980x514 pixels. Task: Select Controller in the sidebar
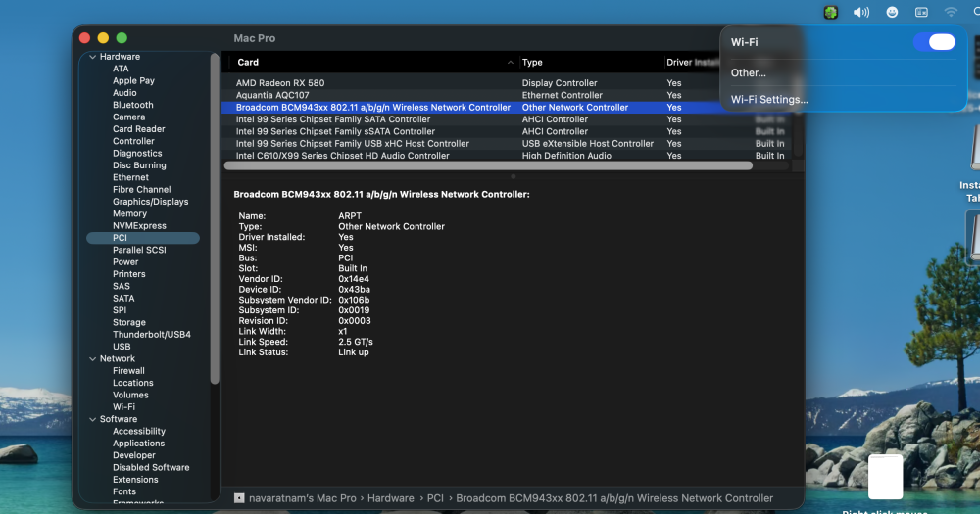coord(133,141)
